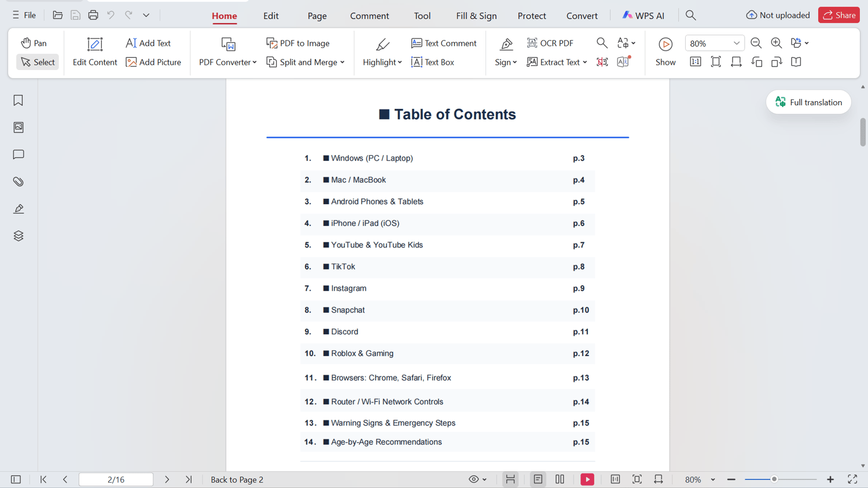Click the red play button in status bar
The image size is (868, 488).
click(587, 479)
